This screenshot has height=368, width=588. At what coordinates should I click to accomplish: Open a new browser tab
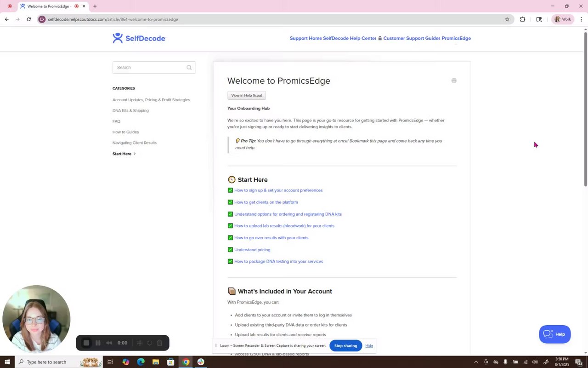95,6
